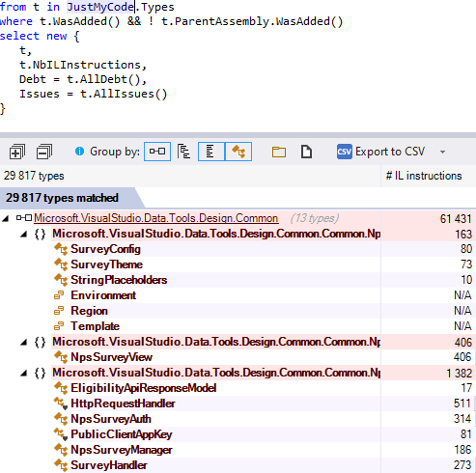Viewport: 476px width, 473px height.
Task: Click the namespace braces icon above SurveyConfig
Action: point(40,234)
